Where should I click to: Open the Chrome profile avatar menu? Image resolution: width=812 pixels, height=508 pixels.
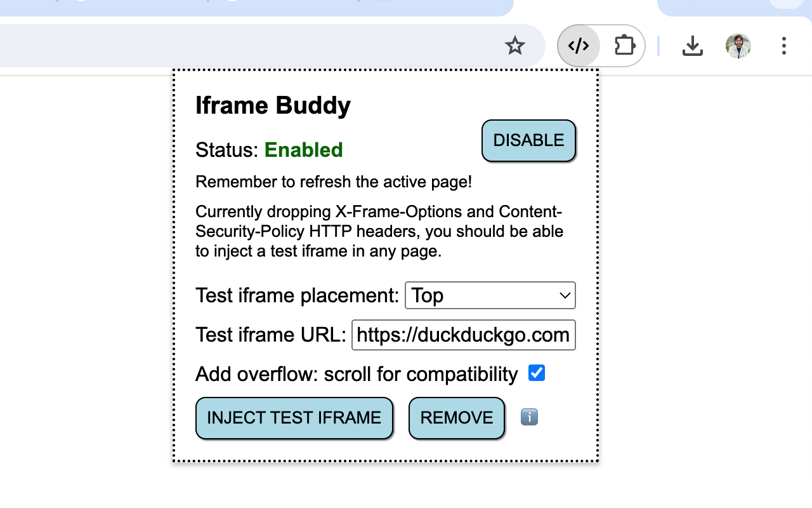738,46
